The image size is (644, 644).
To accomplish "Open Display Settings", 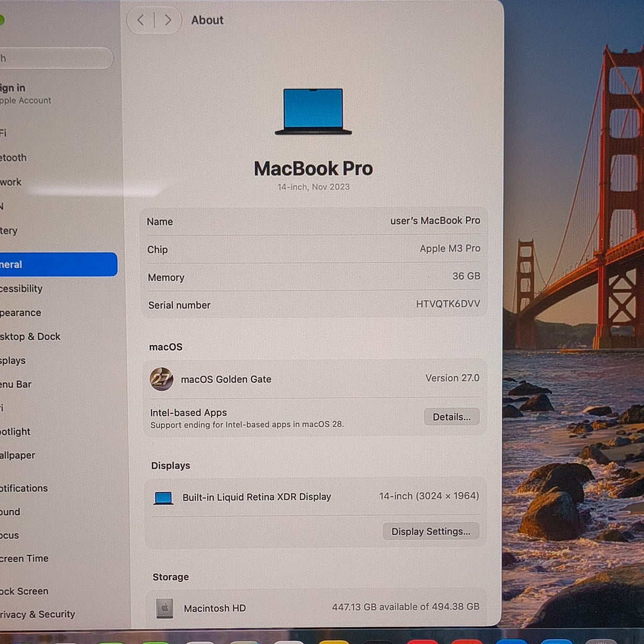I will pos(431,531).
